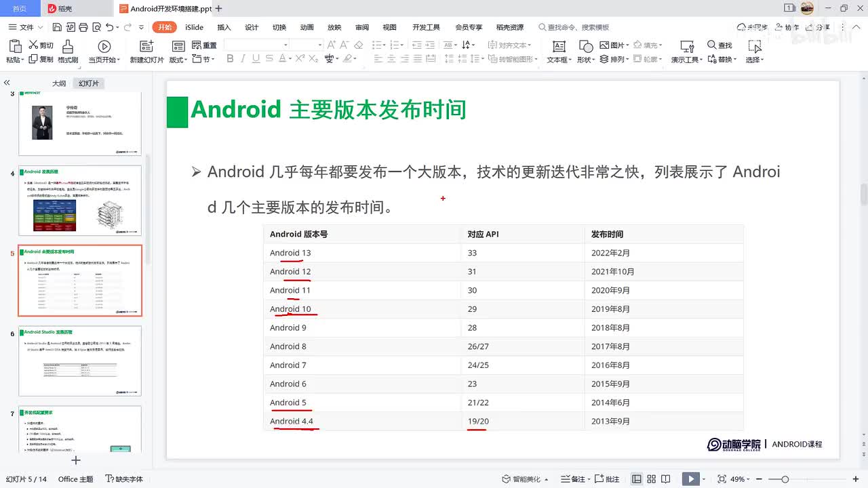868x488 pixels.
Task: Click the Select (选择) cursor icon
Action: coord(755,46)
